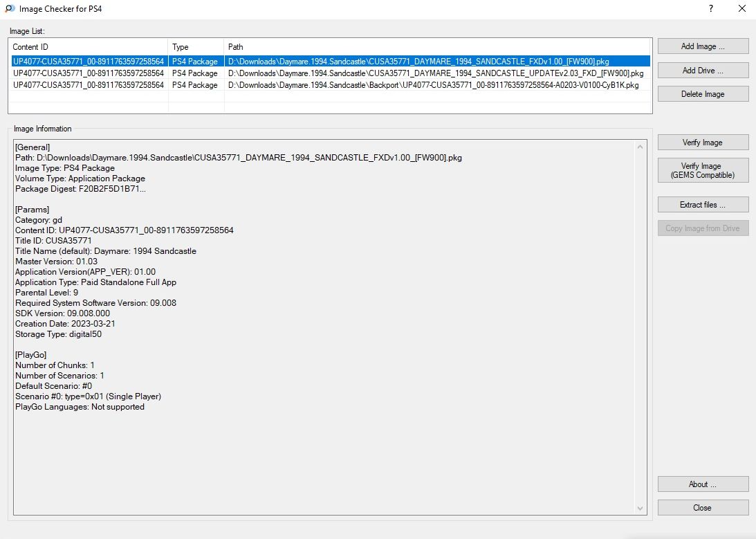This screenshot has height=539, width=756.
Task: Click the down arrow of the Image Information scrollbar
Action: pyautogui.click(x=640, y=508)
